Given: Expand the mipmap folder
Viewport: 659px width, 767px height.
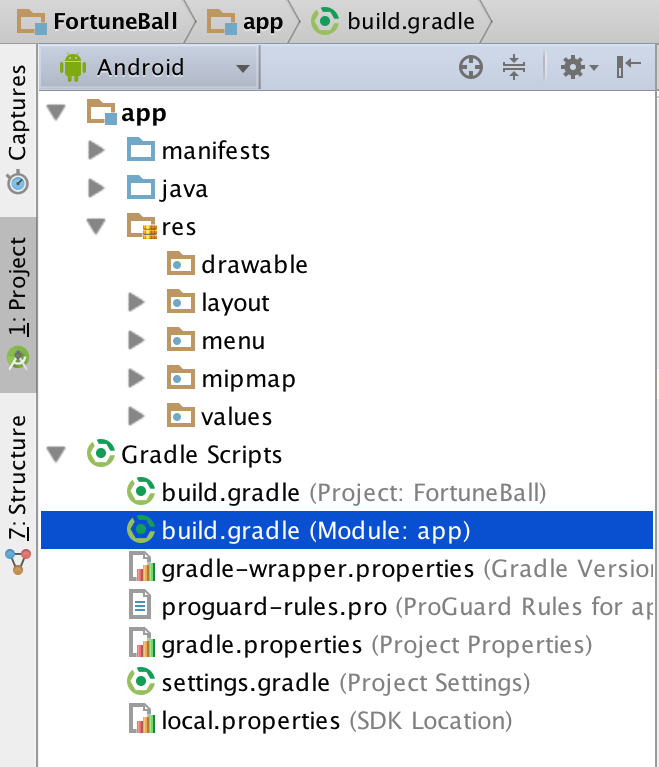Looking at the screenshot, I should (136, 378).
